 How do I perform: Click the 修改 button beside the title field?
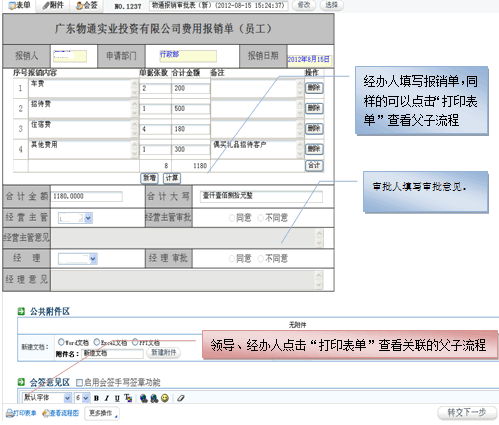(x=304, y=5)
